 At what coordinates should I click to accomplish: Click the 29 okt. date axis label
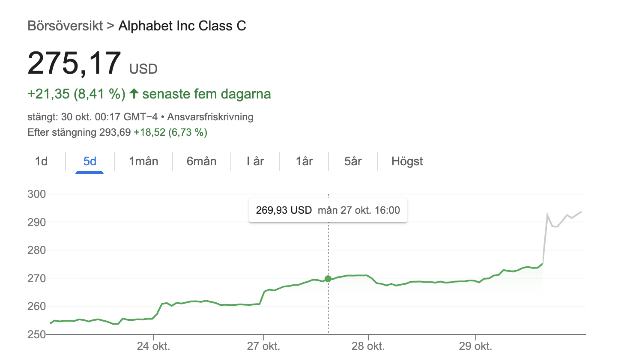[x=475, y=346]
